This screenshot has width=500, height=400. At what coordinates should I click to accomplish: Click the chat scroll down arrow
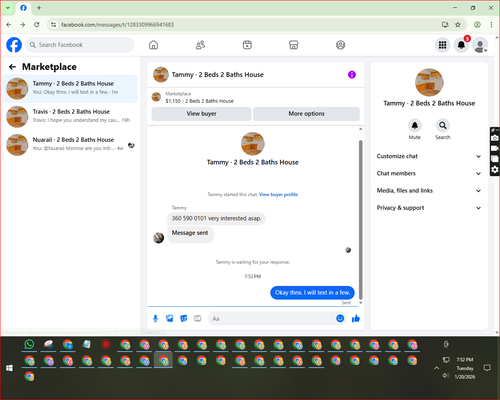(x=360, y=303)
